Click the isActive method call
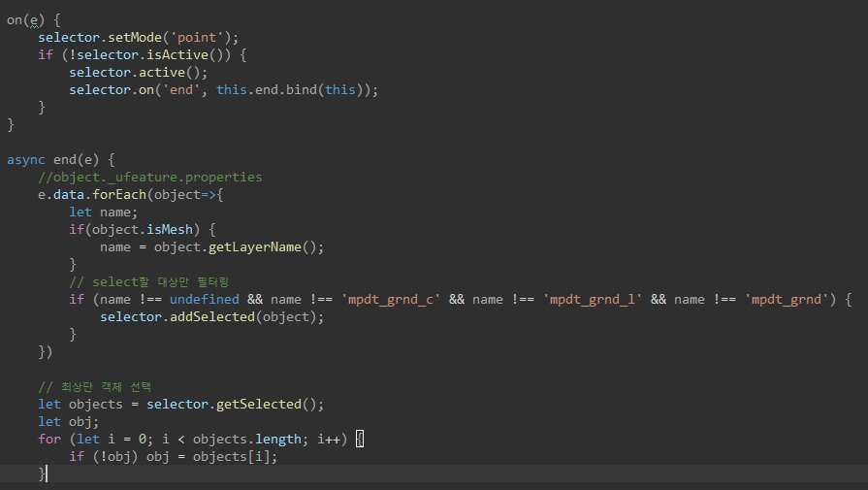Screen dimensions: 868x490 pyautogui.click(x=177, y=54)
